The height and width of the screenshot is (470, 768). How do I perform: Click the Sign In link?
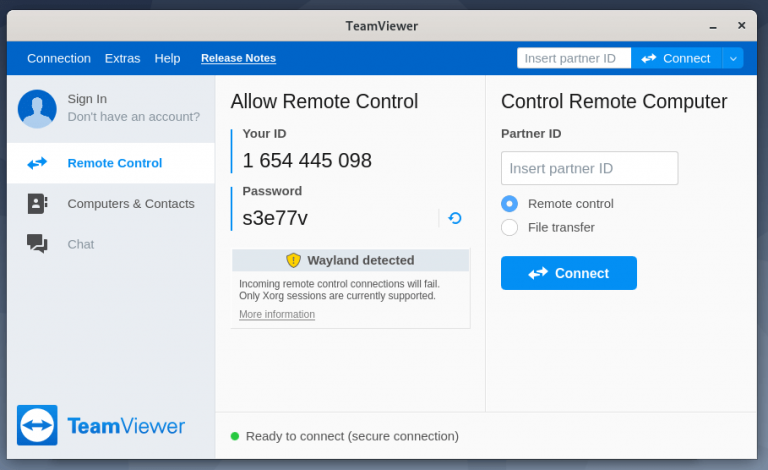tap(87, 99)
